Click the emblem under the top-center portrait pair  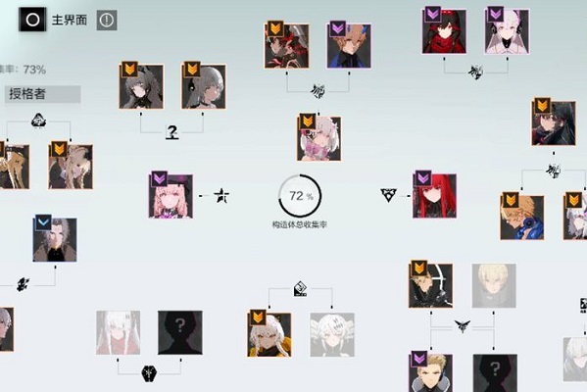point(318,91)
